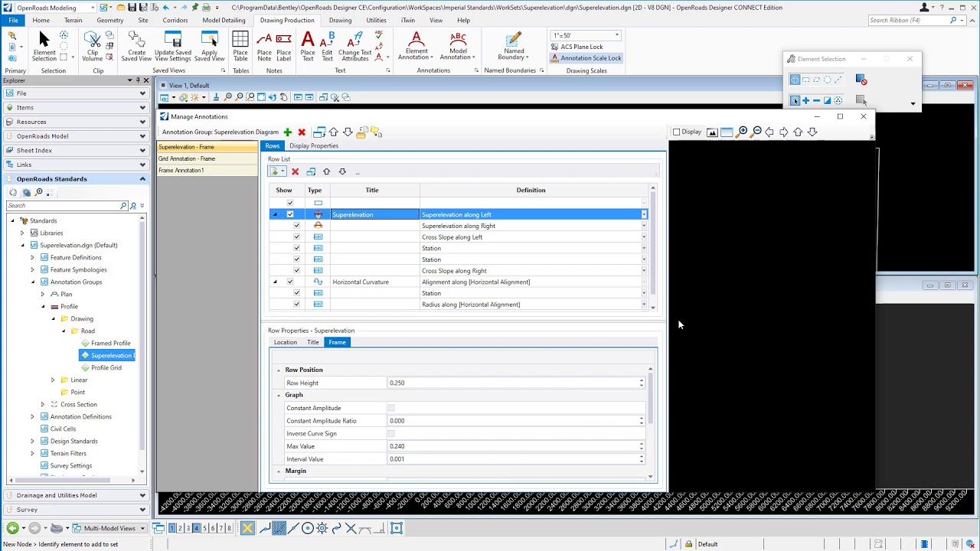980x551 pixels.
Task: Open the Clip Volume tool
Action: (x=92, y=47)
